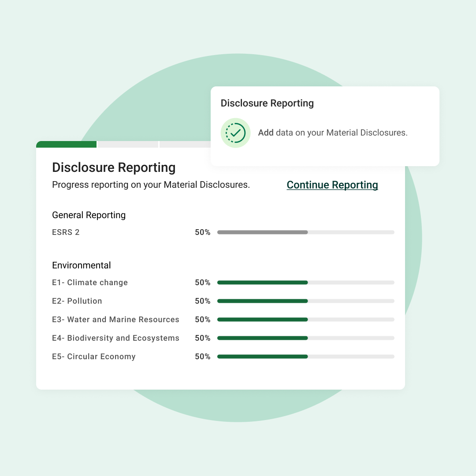This screenshot has height=476, width=476.
Task: Click the E3- Water and Marine Resources bar
Action: click(x=305, y=320)
